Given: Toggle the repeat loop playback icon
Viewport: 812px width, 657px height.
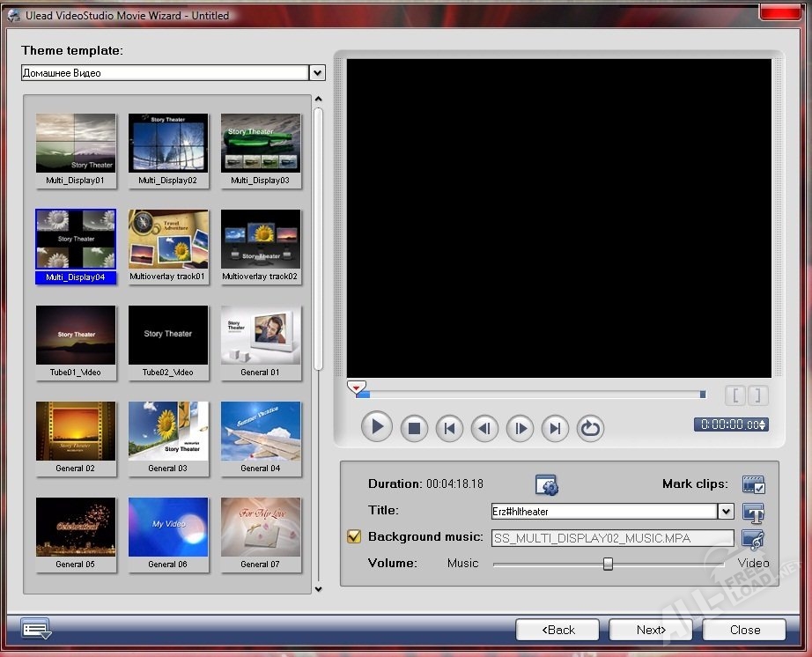Looking at the screenshot, I should click(590, 429).
